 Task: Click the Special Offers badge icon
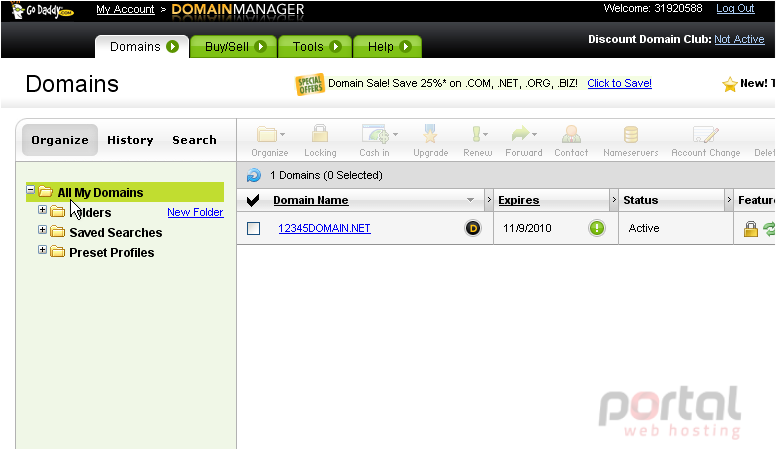[x=310, y=84]
